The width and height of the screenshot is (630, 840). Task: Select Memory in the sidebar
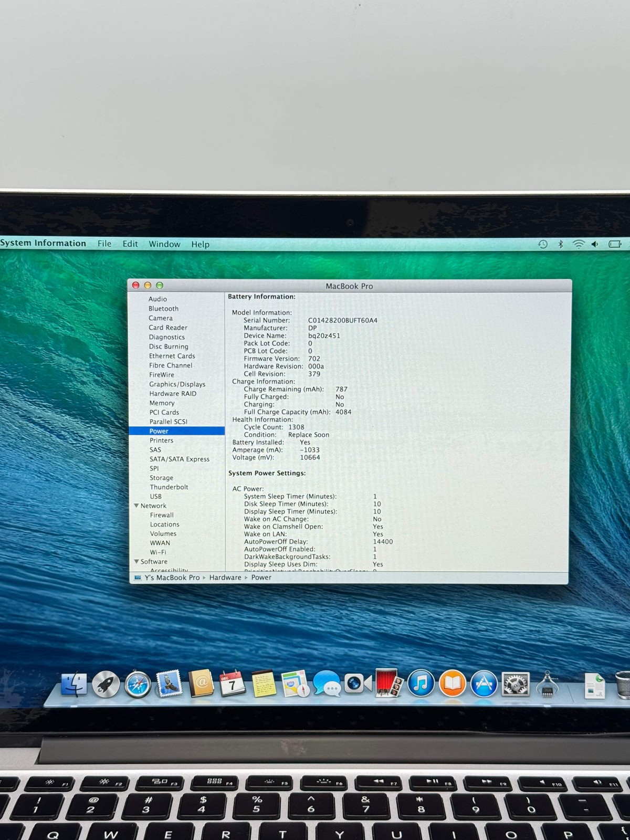tap(162, 403)
